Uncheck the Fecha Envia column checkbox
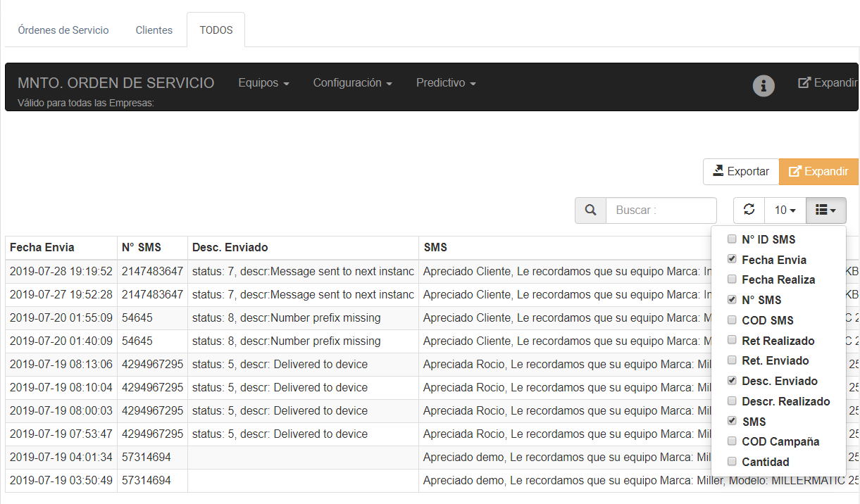 pyautogui.click(x=732, y=260)
